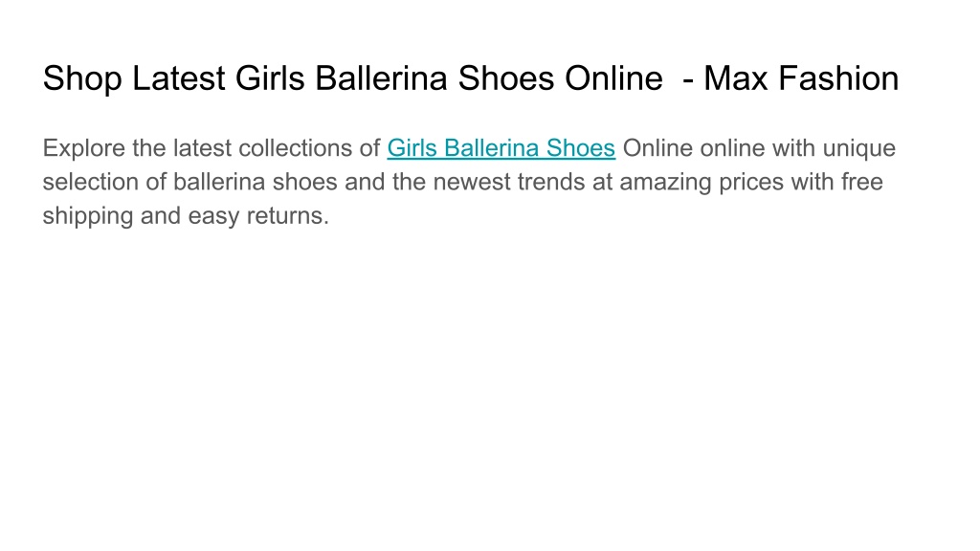
Task: Click the word 'Girls' in the title
Action: (270, 78)
